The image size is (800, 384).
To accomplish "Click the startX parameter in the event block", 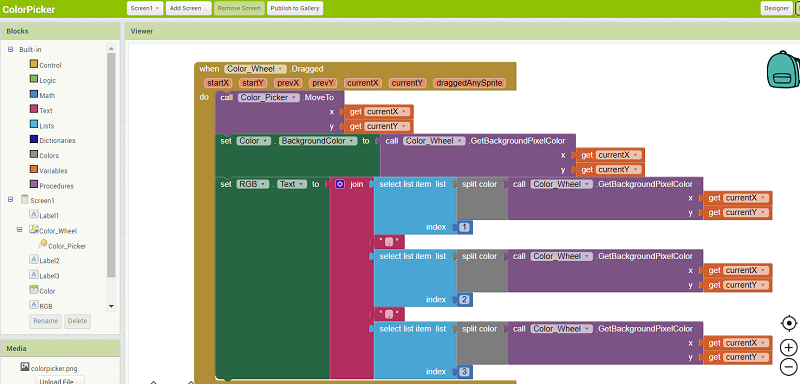I will click(x=218, y=83).
